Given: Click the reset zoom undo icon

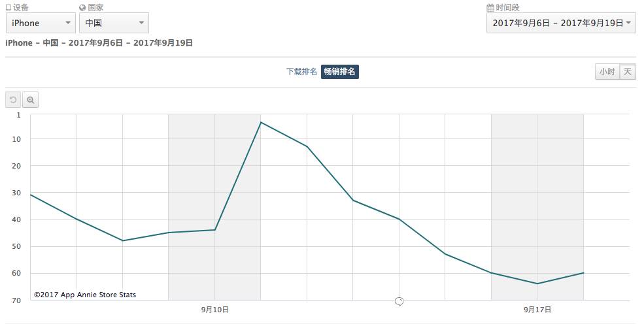Looking at the screenshot, I should 12,100.
